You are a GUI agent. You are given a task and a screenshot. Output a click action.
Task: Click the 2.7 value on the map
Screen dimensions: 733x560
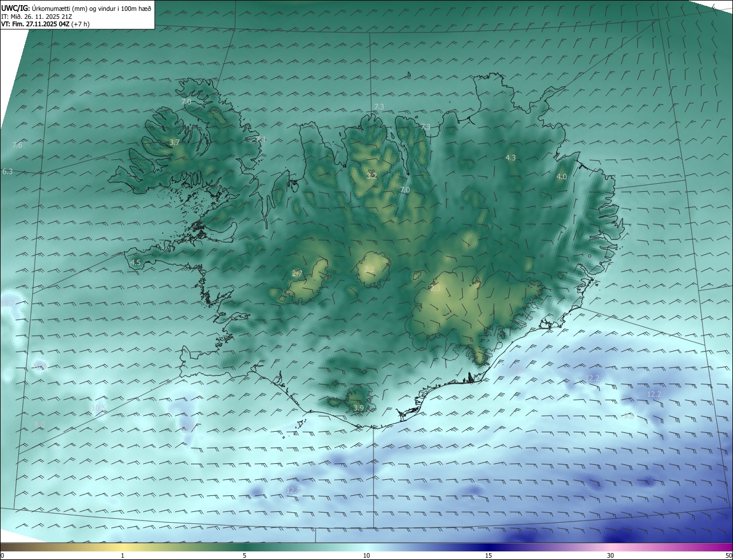pos(297,274)
